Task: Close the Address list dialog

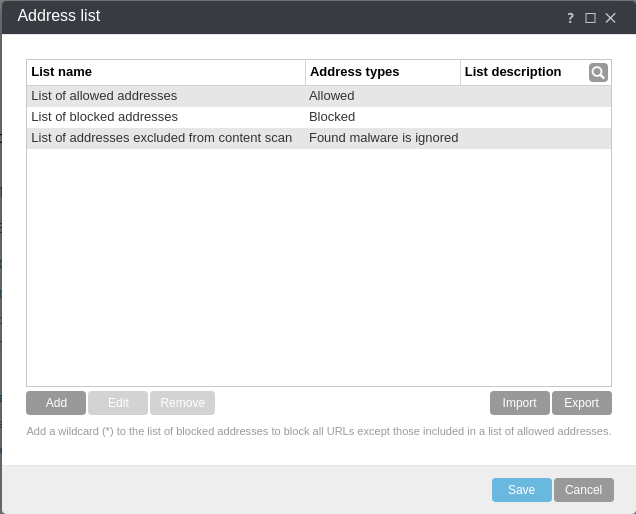Action: pos(610,18)
